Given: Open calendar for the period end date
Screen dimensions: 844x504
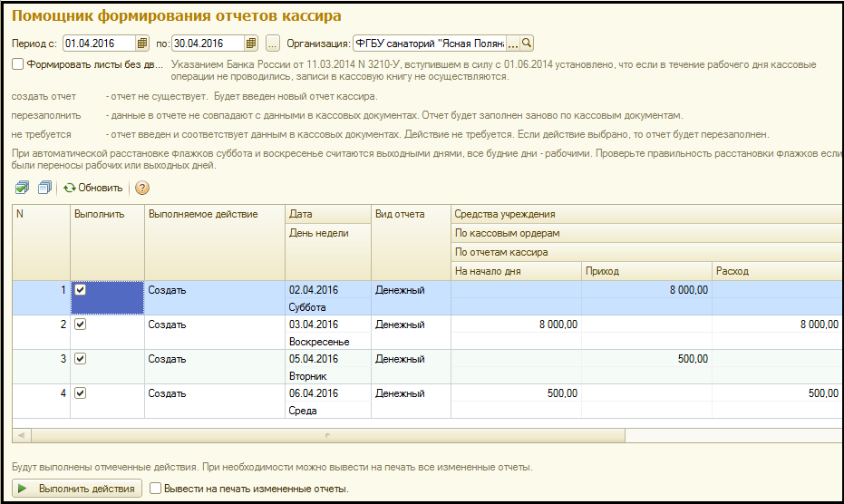Looking at the screenshot, I should pyautogui.click(x=251, y=43).
